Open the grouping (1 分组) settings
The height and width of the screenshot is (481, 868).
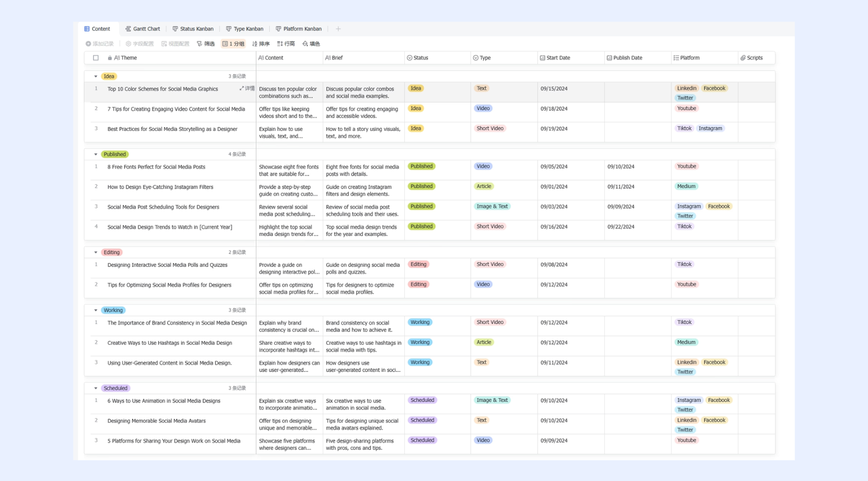pos(233,44)
